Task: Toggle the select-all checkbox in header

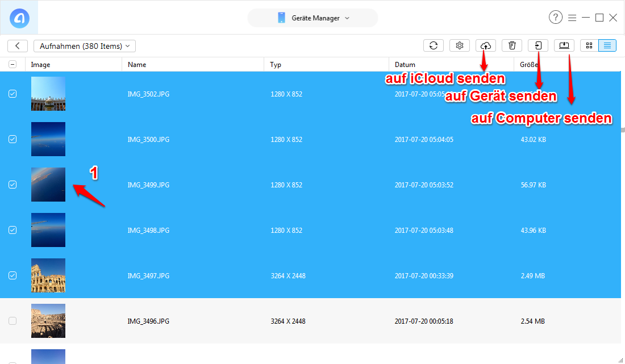Action: pyautogui.click(x=13, y=65)
